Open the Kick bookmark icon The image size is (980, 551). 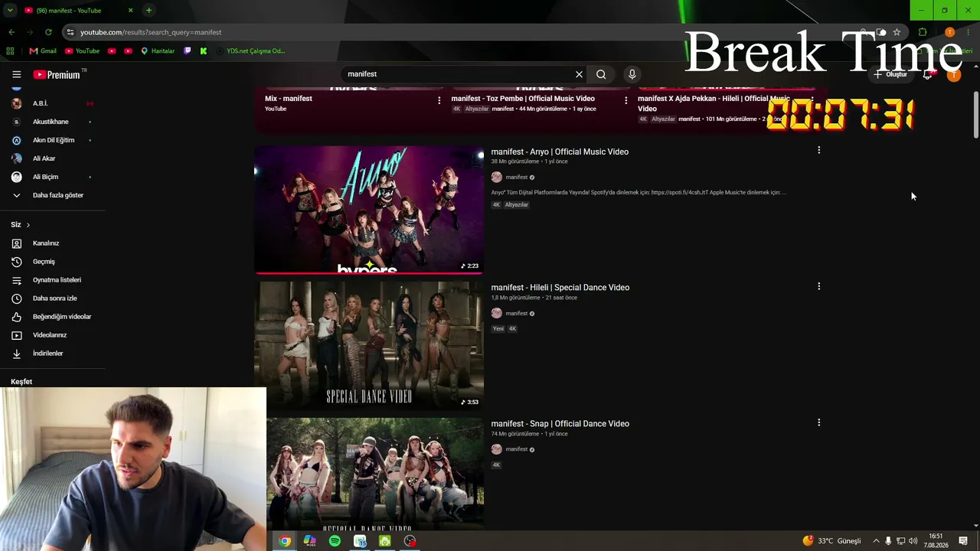[204, 51]
